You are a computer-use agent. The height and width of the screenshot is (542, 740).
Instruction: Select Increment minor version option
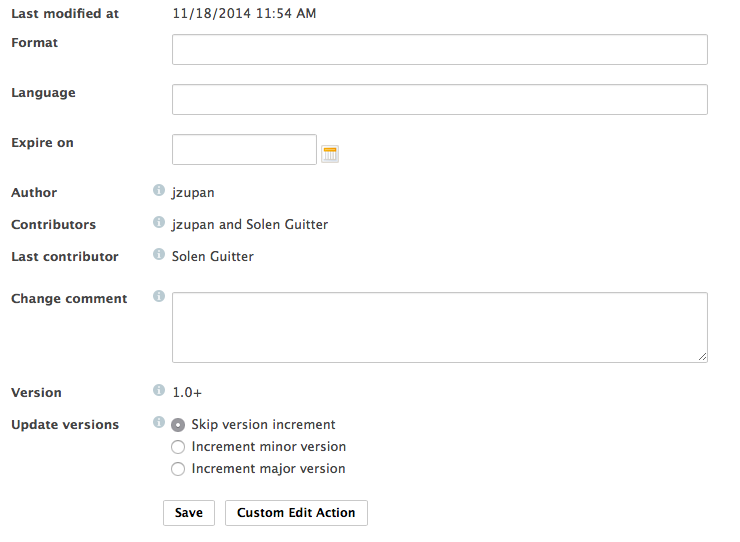coord(178,447)
